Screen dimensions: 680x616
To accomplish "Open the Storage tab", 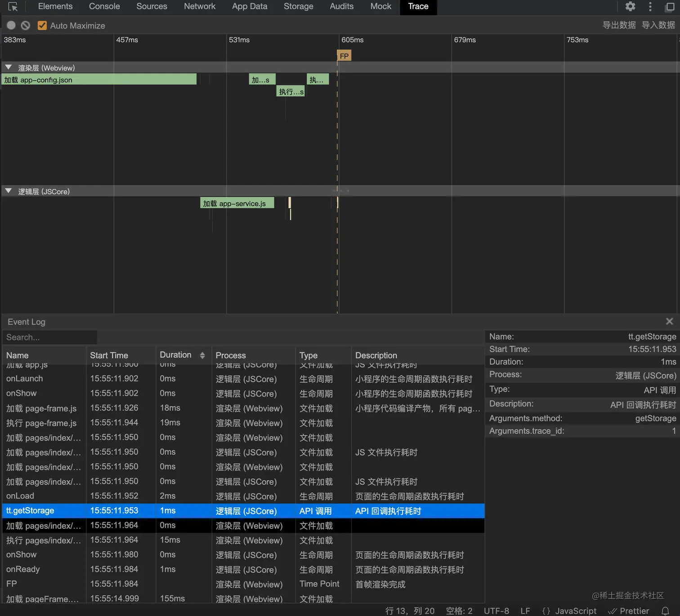I will pyautogui.click(x=299, y=6).
